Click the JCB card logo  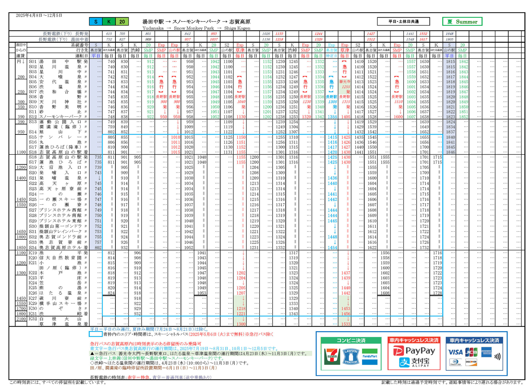tap(471, 352)
